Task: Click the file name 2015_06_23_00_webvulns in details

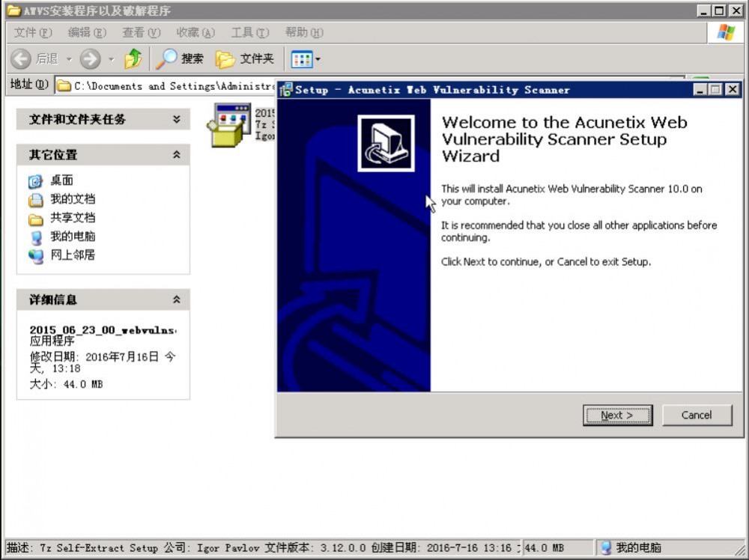Action: point(103,330)
